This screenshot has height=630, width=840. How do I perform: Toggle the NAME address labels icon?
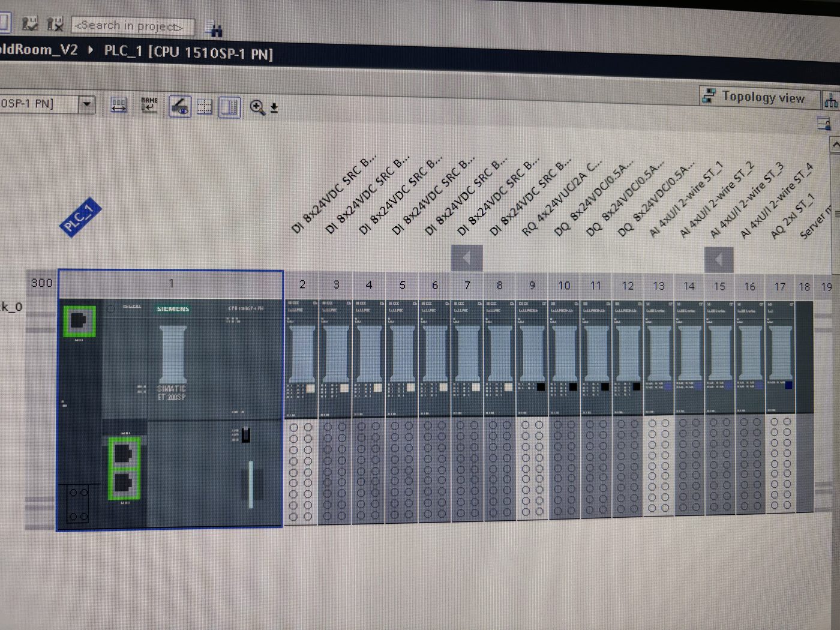coord(149,105)
